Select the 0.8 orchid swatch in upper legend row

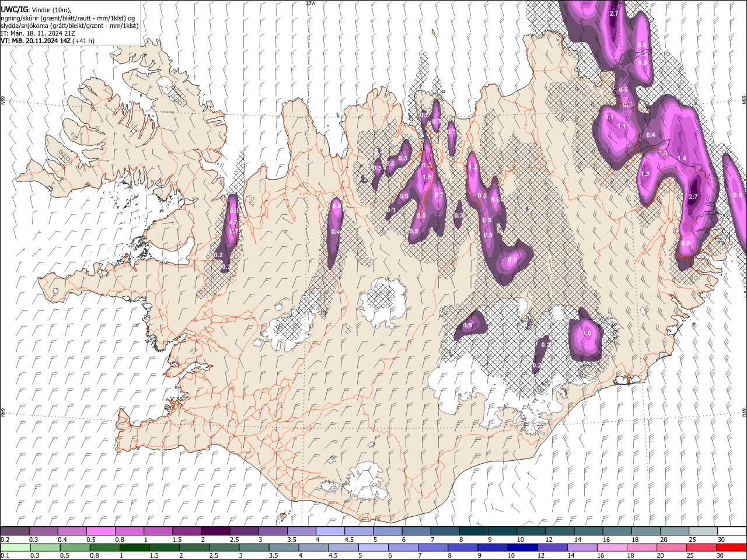pyautogui.click(x=130, y=531)
